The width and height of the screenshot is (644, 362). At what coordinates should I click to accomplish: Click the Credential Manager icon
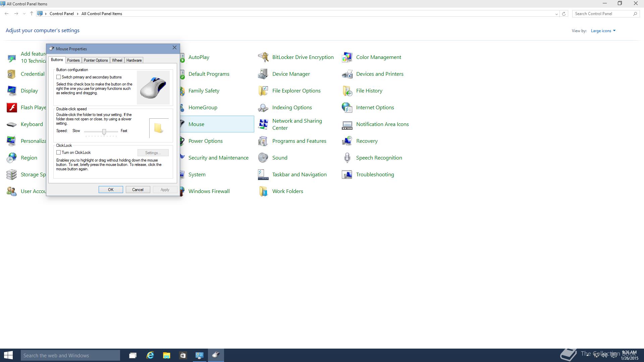(12, 74)
